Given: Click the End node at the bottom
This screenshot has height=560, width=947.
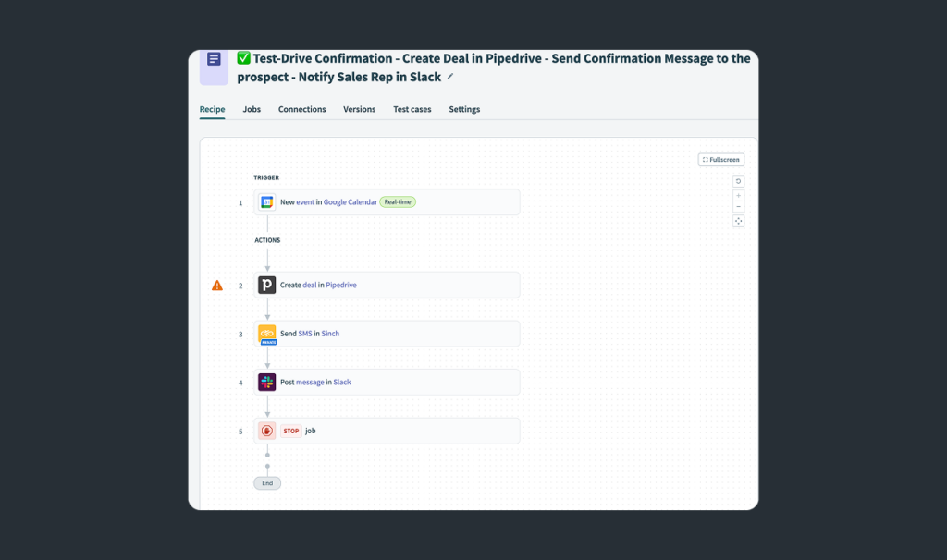Looking at the screenshot, I should point(267,483).
